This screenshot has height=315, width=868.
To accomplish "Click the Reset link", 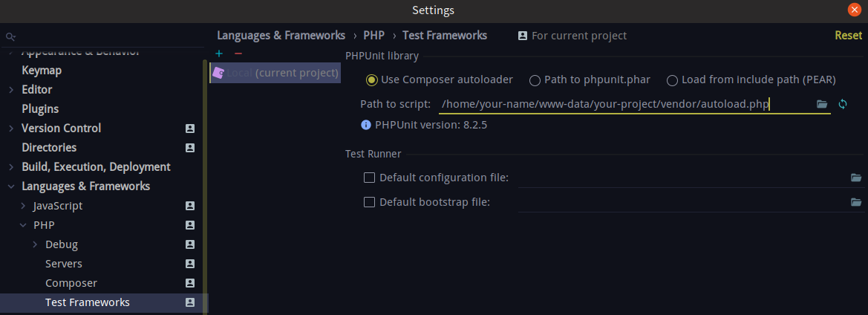I will (848, 36).
